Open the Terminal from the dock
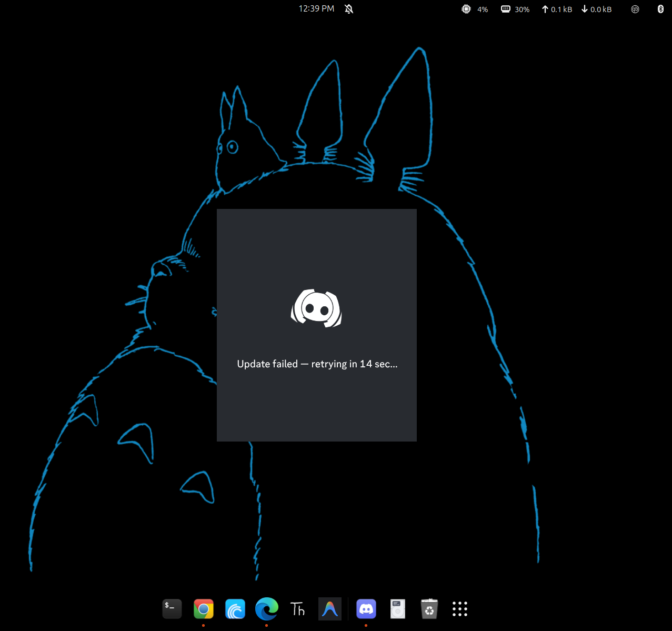Screen dimensions: 672x631 pyautogui.click(x=172, y=609)
